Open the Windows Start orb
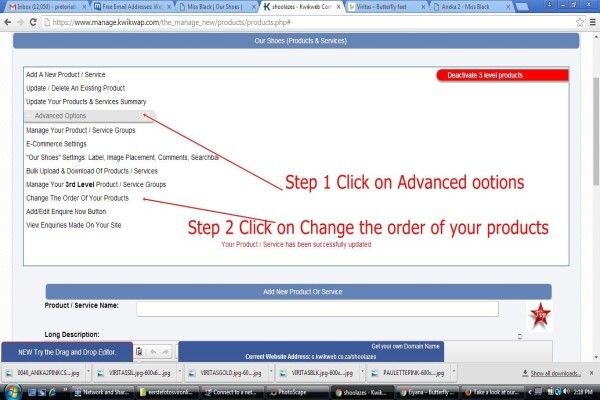600x400 pixels. (12, 392)
